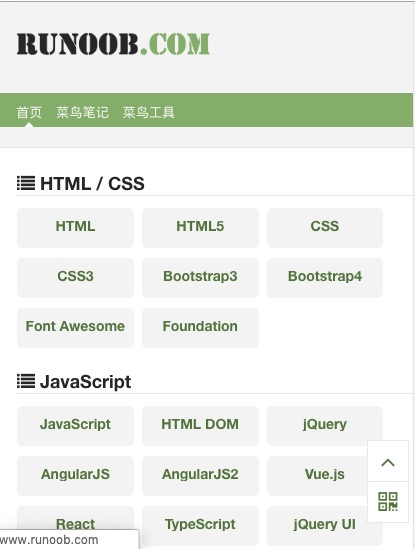Screen dimensions: 415x549
Task: Open the HTML tutorial link
Action: (75, 228)
